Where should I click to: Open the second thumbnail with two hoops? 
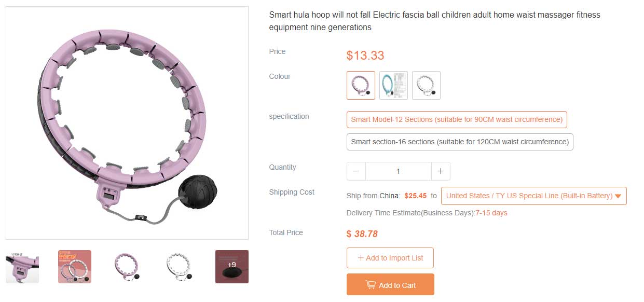(75, 267)
